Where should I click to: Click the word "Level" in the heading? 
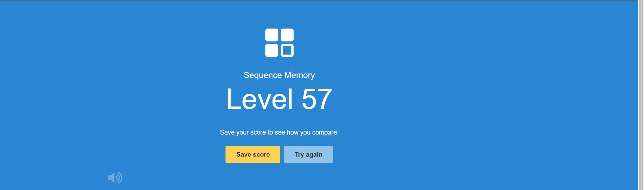pyautogui.click(x=259, y=99)
